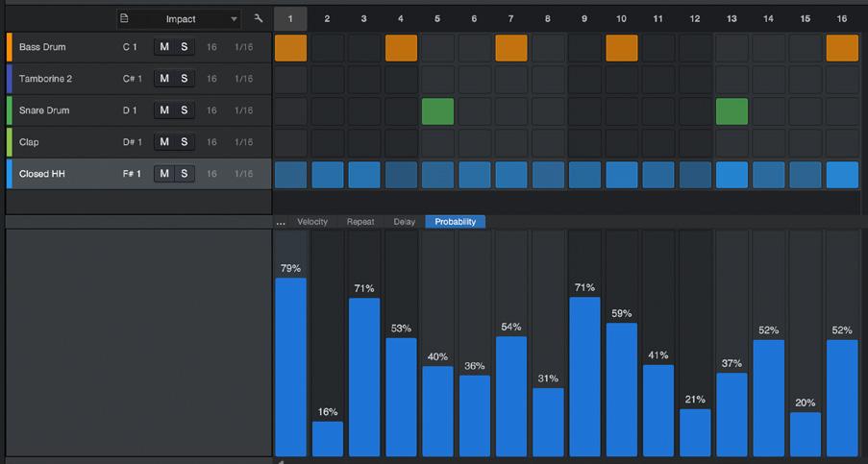This screenshot has width=868, height=464.
Task: Toggle Snare Drum step 5
Action: [438, 111]
